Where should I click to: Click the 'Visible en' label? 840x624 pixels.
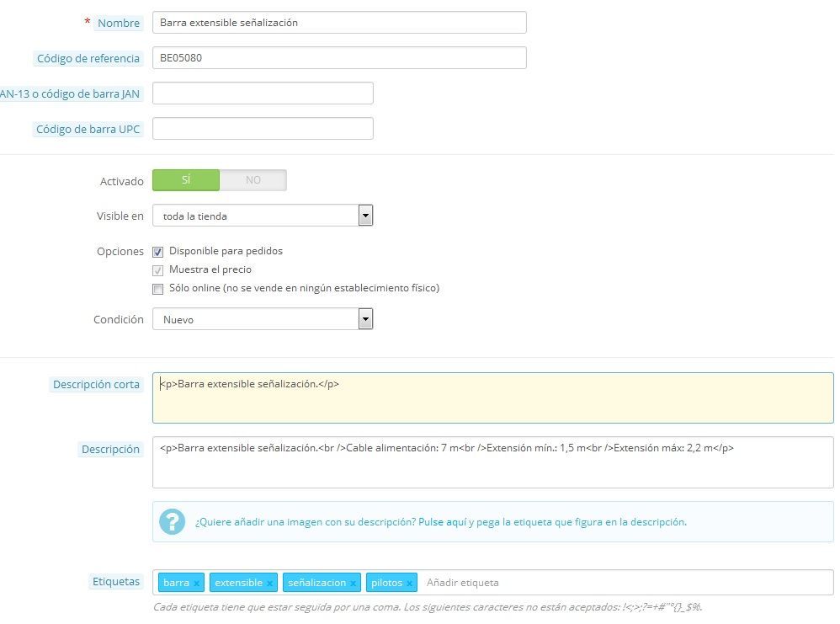(120, 216)
